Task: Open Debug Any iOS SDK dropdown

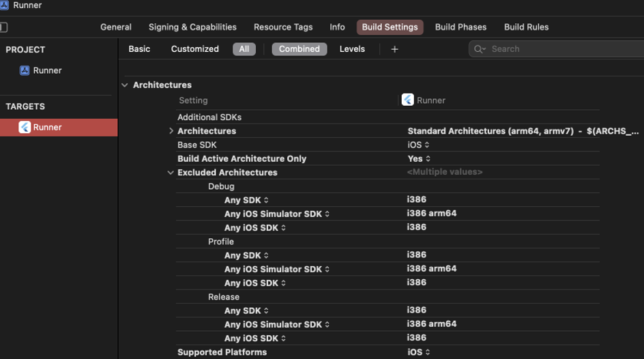Action: tap(254, 227)
